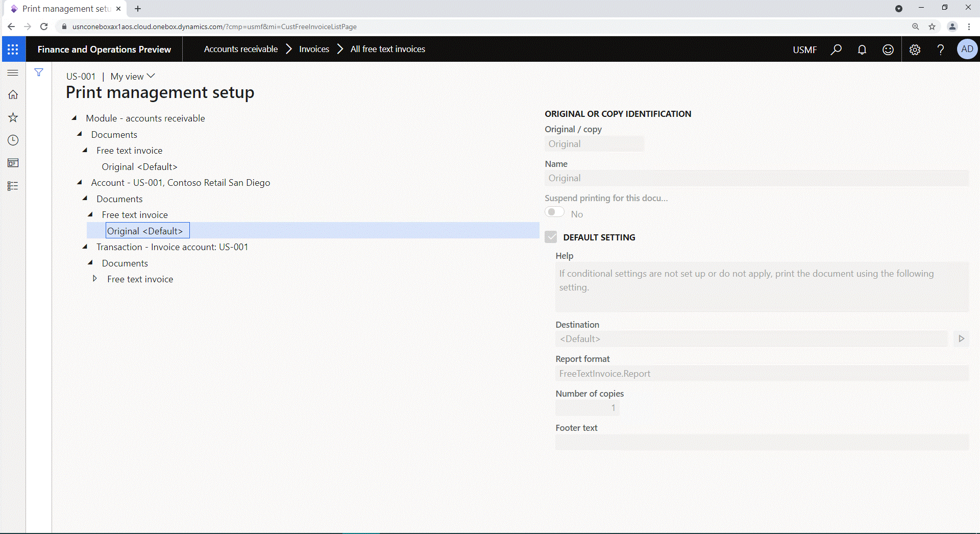Click the browser address bar URL
Screen dimensions: 980x534
coord(214,27)
